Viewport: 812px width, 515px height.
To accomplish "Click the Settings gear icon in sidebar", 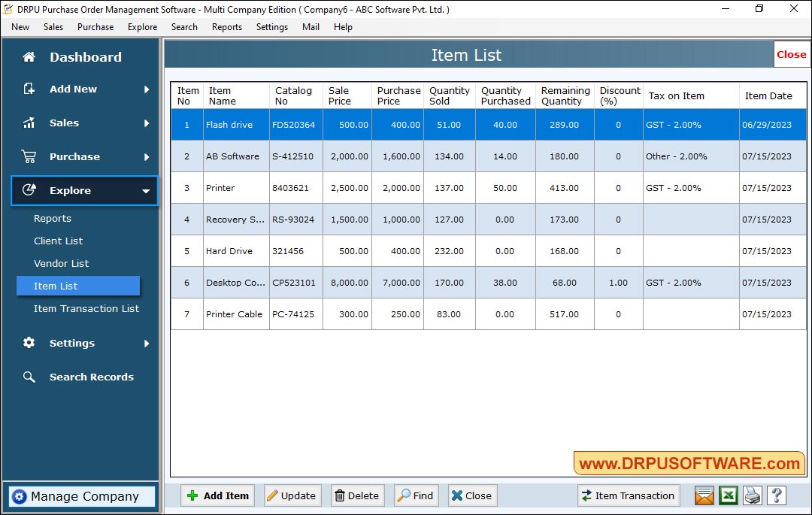I will pos(29,343).
